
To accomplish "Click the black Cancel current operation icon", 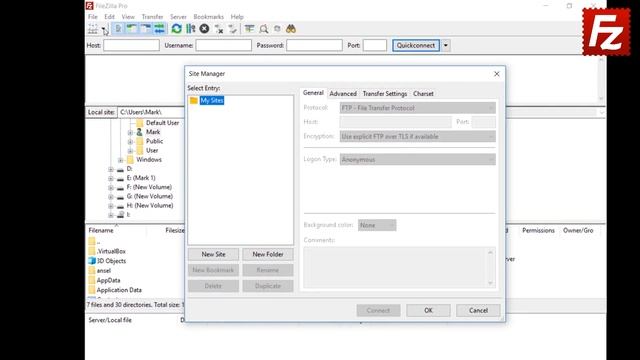I will 204,29.
